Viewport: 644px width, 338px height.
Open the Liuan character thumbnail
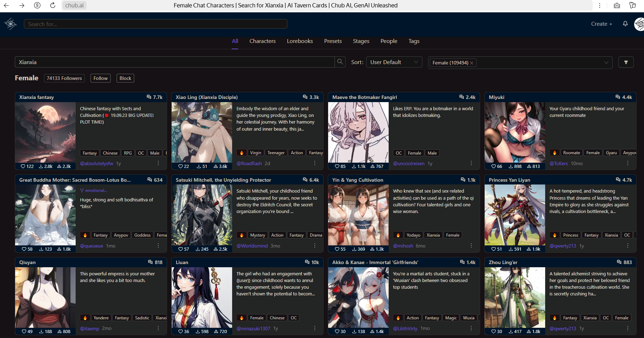click(202, 298)
